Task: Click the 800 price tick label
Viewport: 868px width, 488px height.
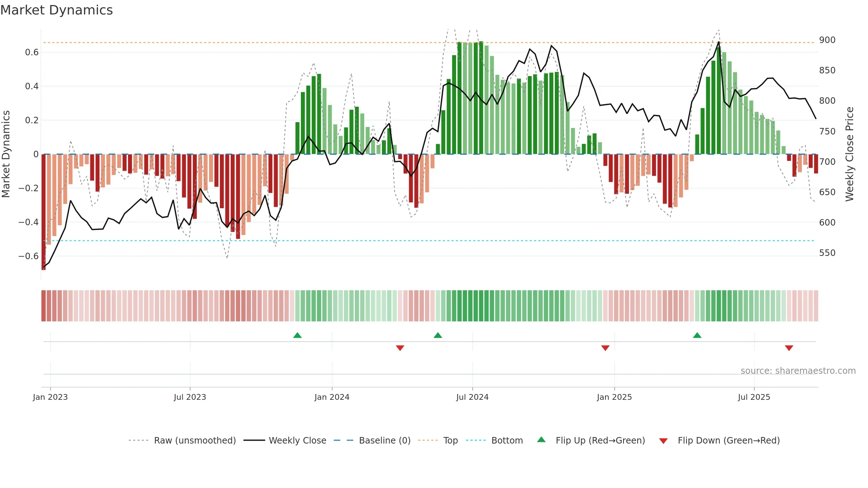Action: 827,101
